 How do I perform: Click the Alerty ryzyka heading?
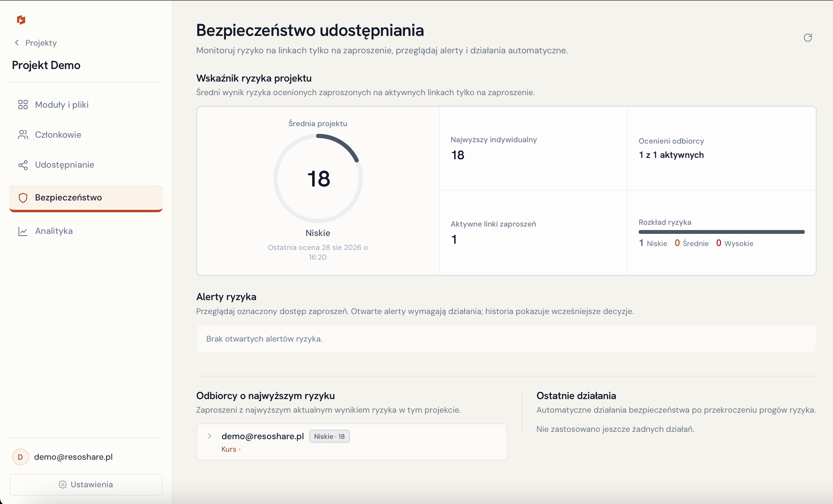click(226, 297)
